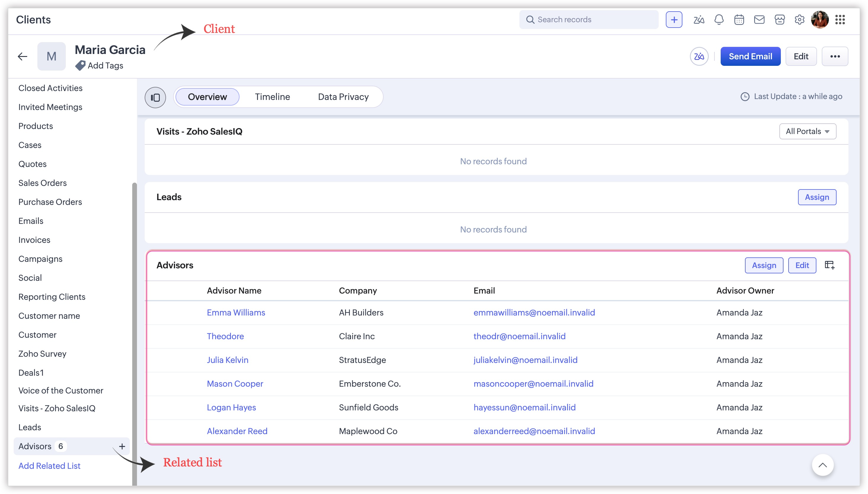Click the Advisors manage columns icon
The height and width of the screenshot is (494, 868).
(829, 265)
